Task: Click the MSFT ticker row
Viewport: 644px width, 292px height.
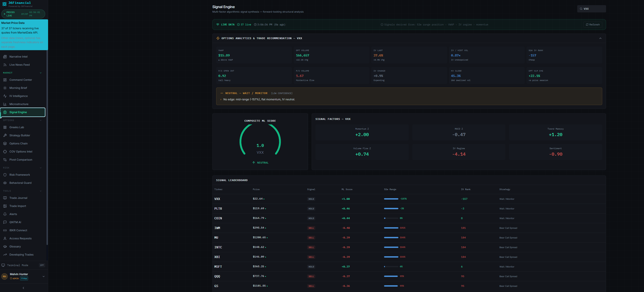Action: tap(409, 267)
